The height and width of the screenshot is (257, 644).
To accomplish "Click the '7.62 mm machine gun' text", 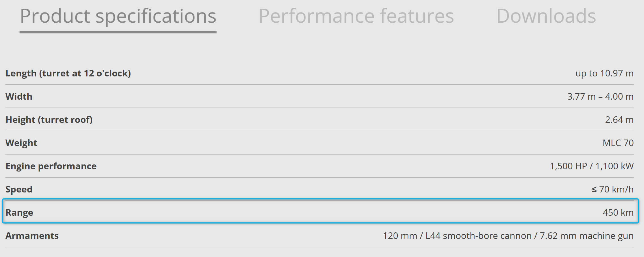I will coord(587,236).
